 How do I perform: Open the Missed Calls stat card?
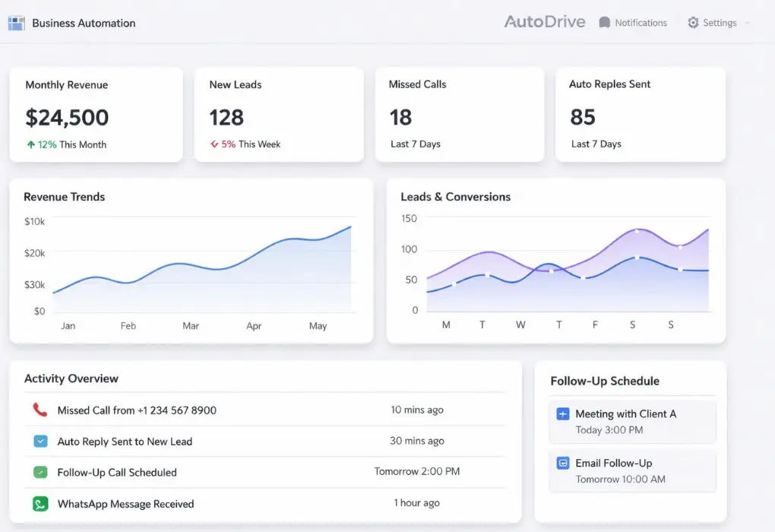click(x=459, y=114)
